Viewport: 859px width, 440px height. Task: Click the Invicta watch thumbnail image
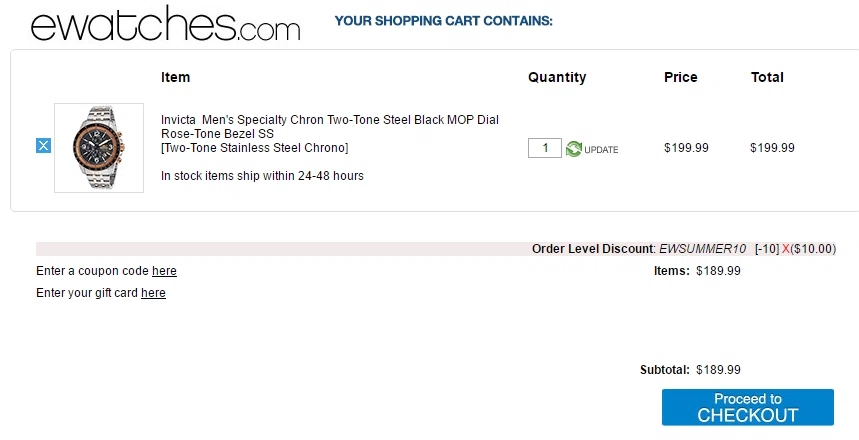point(99,148)
